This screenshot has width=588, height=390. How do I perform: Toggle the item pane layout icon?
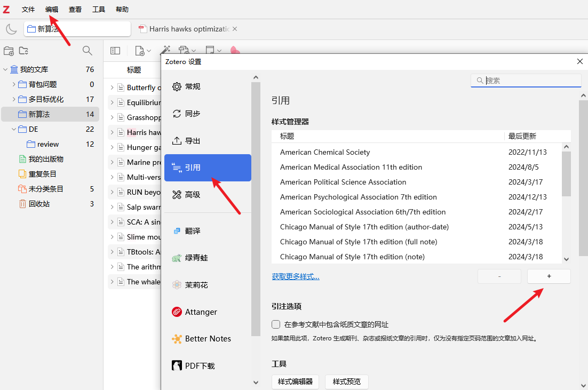coord(115,51)
